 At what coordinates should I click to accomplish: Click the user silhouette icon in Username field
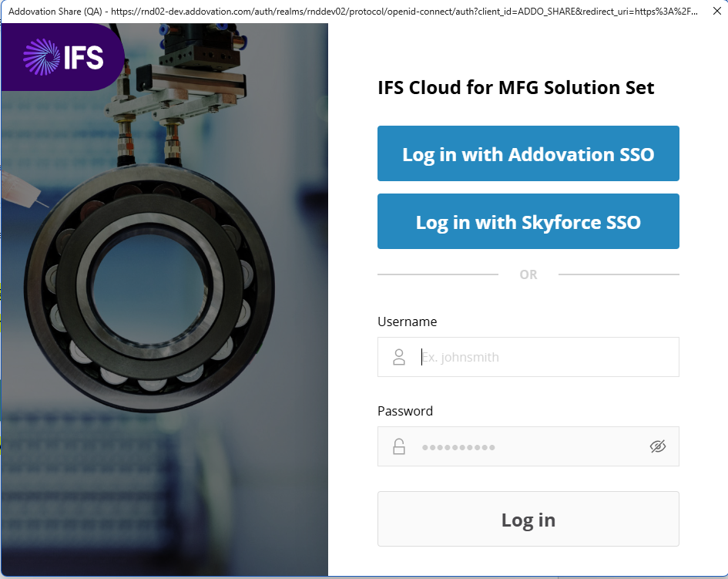tap(399, 357)
